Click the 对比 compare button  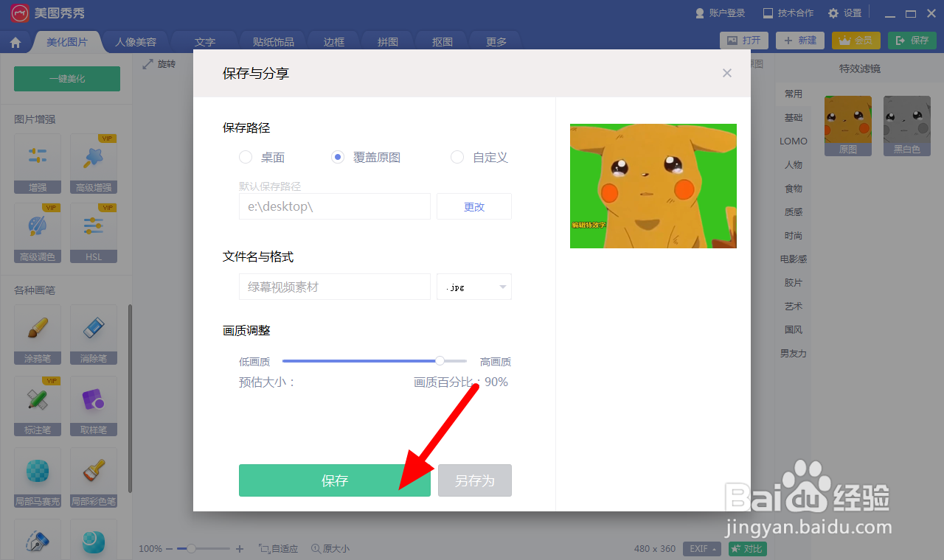748,549
